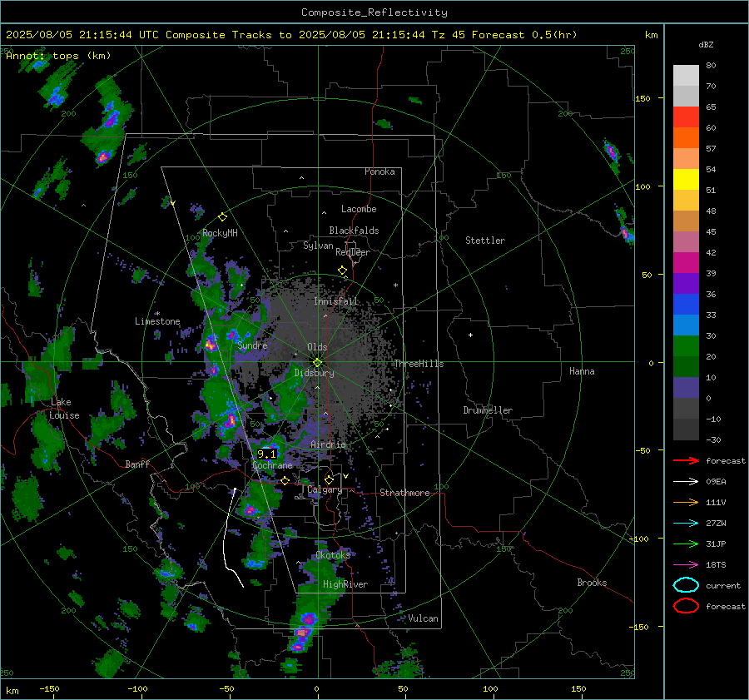Click the ThreeHills label

click(x=419, y=364)
